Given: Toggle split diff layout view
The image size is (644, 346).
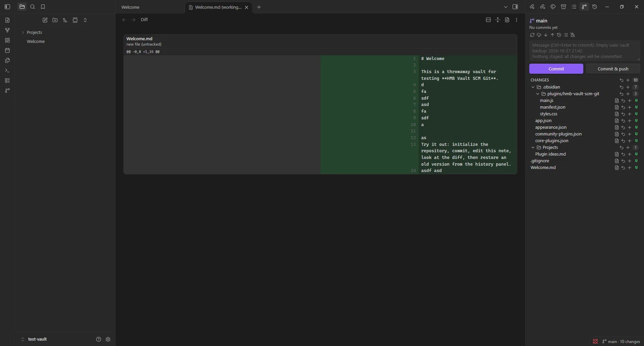Looking at the screenshot, I should (x=488, y=20).
